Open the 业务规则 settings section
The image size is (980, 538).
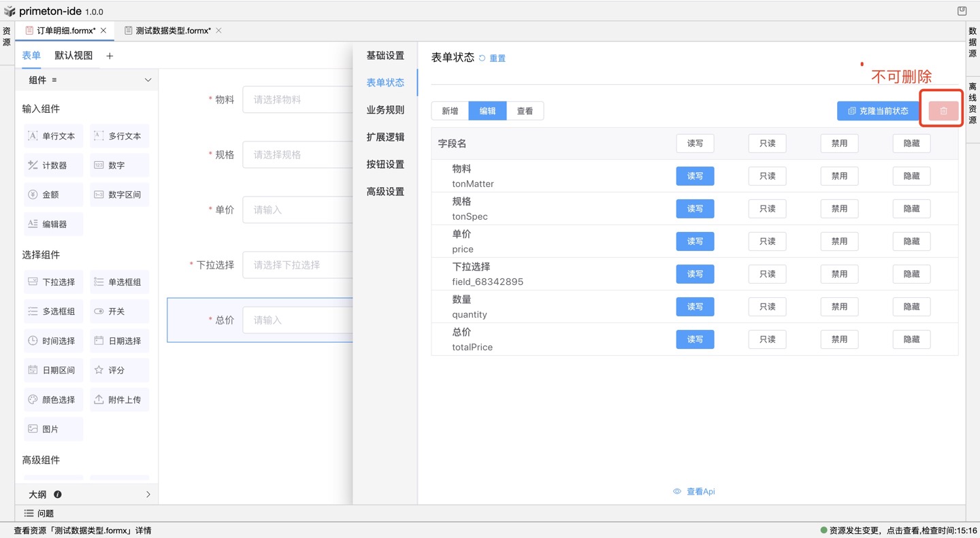pos(385,110)
